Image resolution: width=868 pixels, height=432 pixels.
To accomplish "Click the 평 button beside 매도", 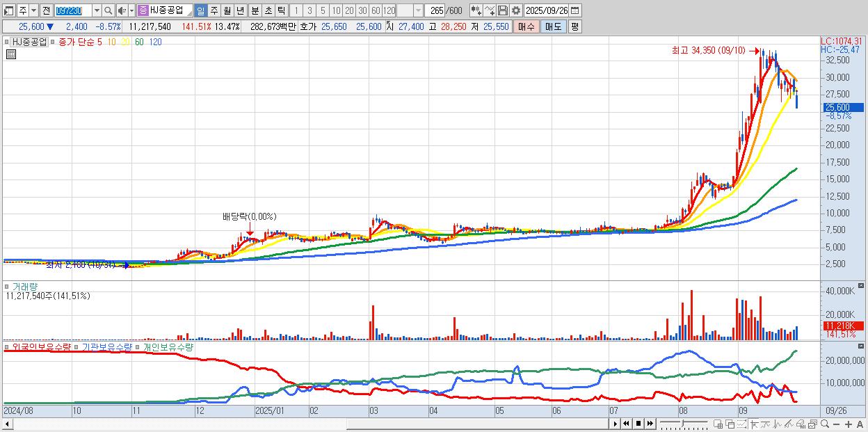I will click(574, 26).
